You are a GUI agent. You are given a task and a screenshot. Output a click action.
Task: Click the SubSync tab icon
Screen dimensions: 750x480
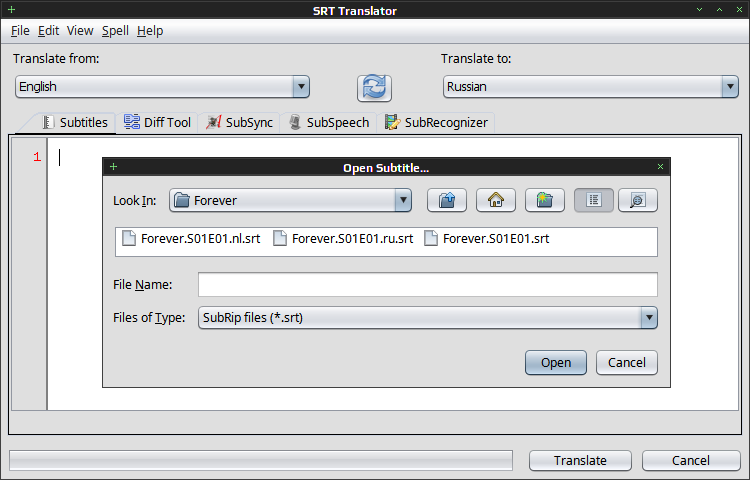(x=213, y=122)
